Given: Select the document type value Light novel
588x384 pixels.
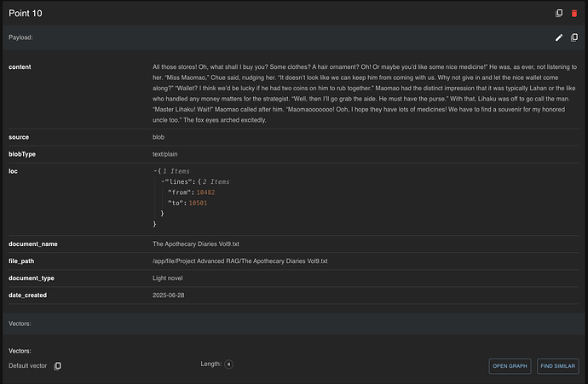Looking at the screenshot, I should pos(168,278).
